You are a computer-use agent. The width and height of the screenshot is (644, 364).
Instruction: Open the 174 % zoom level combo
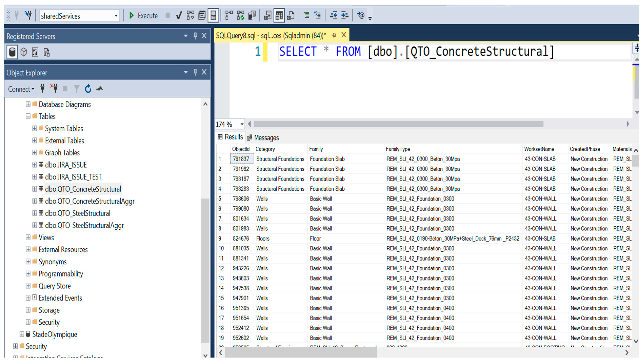242,124
